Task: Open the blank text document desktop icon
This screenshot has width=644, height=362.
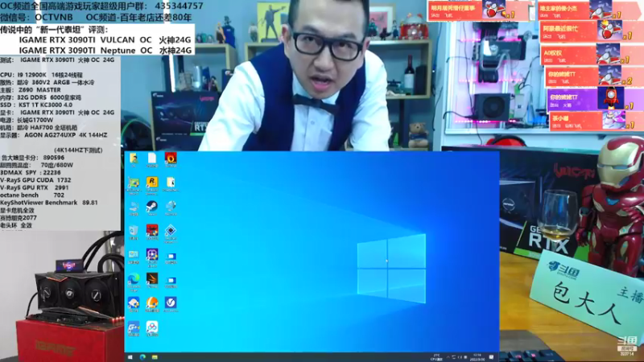Action: point(152,159)
